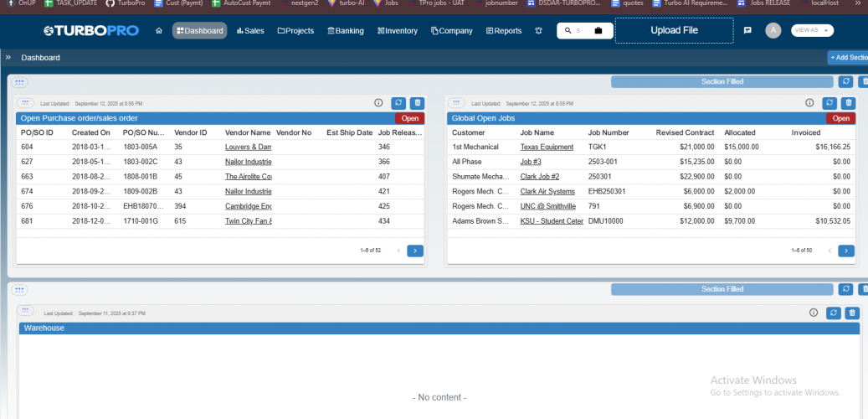Click the Add Section button
Screen dimensions: 868x419
[848, 58]
